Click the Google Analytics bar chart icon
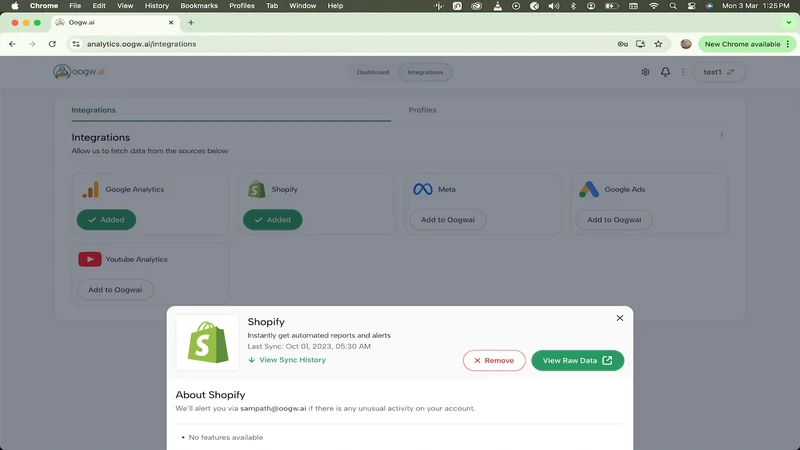 click(x=91, y=189)
